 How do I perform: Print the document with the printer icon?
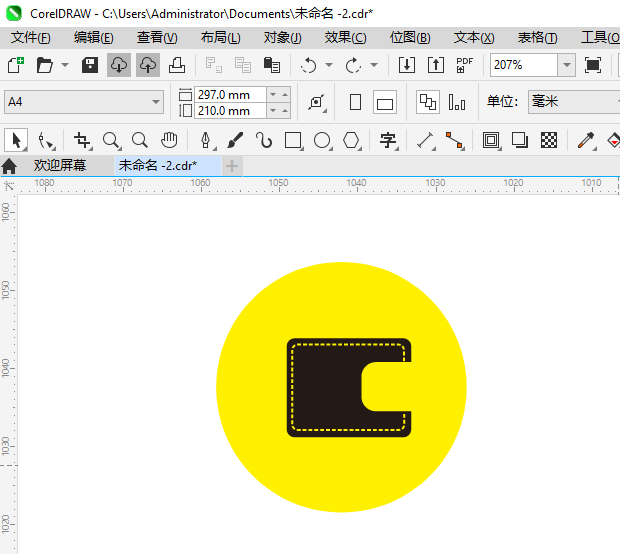(x=177, y=65)
